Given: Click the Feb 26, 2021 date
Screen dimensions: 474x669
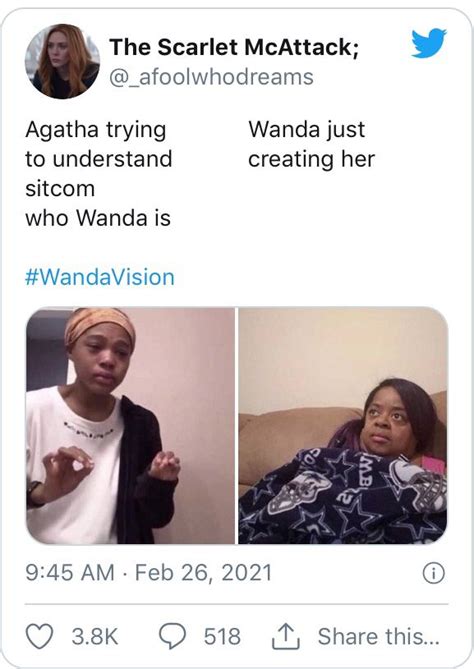Looking at the screenshot, I should 204,573.
